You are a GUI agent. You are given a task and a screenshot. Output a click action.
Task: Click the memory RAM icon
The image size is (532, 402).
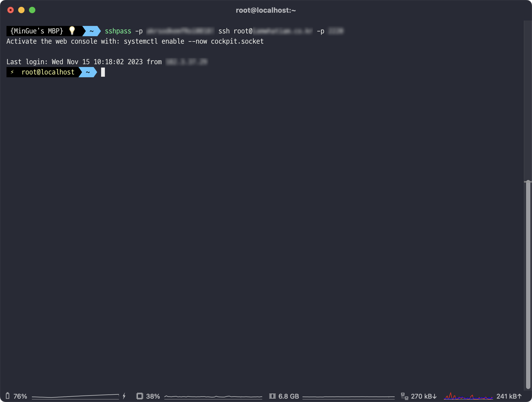pyautogui.click(x=272, y=396)
